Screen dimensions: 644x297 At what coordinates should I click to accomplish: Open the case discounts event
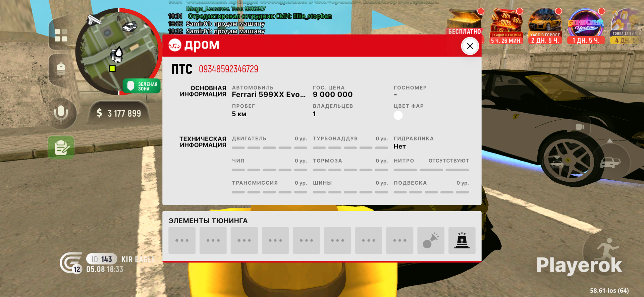(506, 26)
